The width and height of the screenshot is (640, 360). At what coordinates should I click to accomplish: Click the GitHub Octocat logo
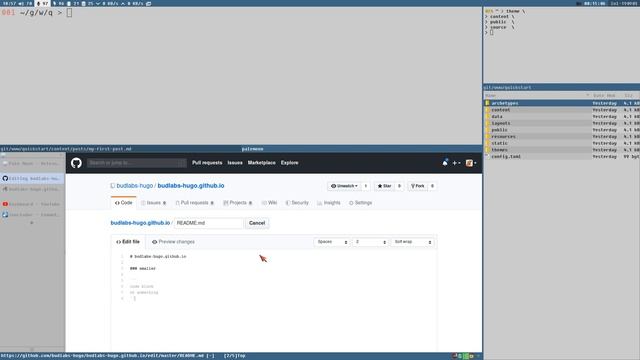click(76, 163)
